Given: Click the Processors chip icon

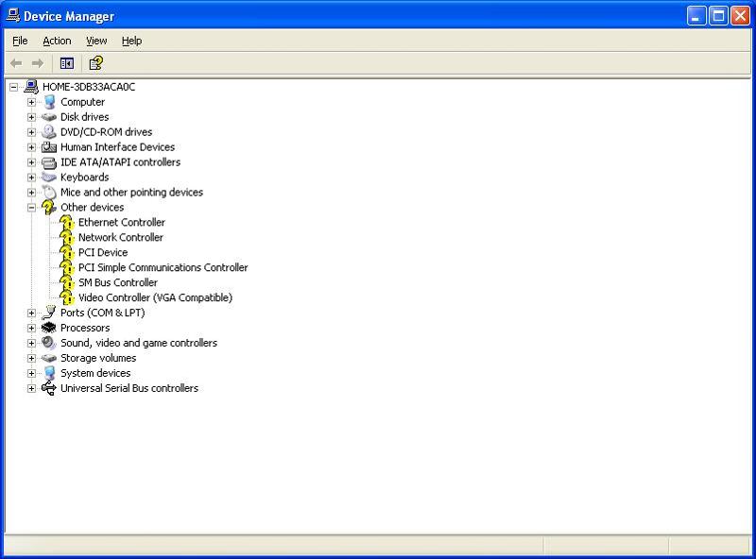Looking at the screenshot, I should pos(49,328).
